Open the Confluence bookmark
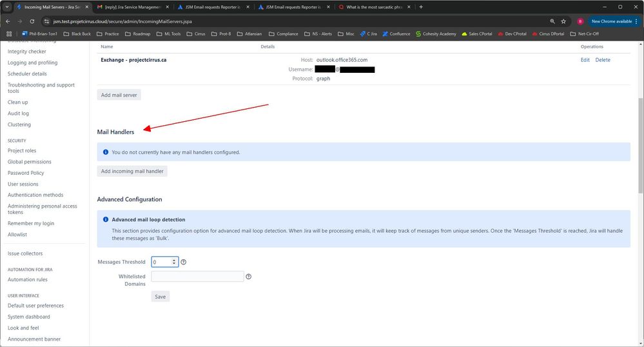 click(396, 34)
